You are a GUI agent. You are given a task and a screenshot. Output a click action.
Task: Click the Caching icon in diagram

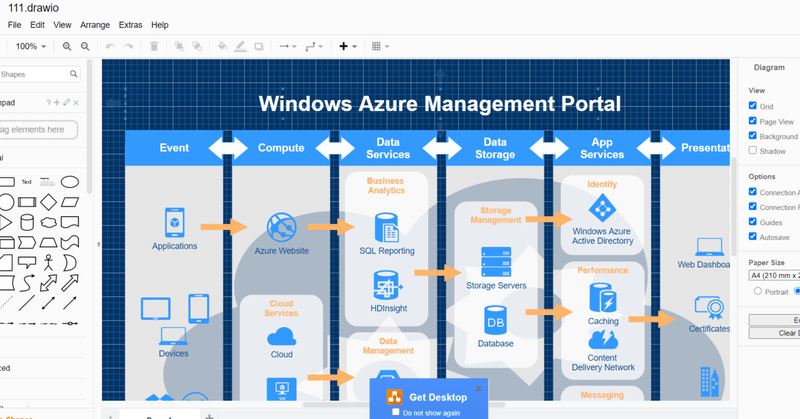click(x=603, y=298)
